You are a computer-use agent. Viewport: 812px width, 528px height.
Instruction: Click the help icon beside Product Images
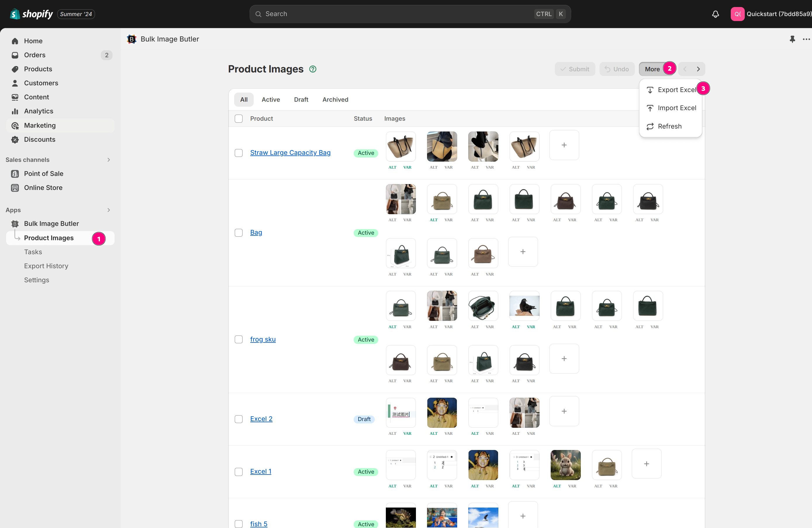click(x=312, y=69)
